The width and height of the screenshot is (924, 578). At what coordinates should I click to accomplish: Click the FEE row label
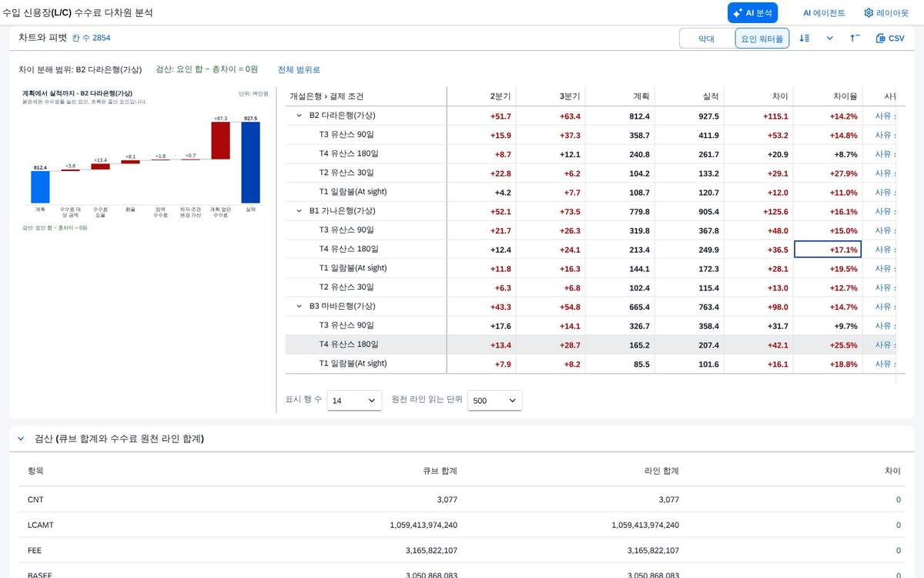[35, 550]
